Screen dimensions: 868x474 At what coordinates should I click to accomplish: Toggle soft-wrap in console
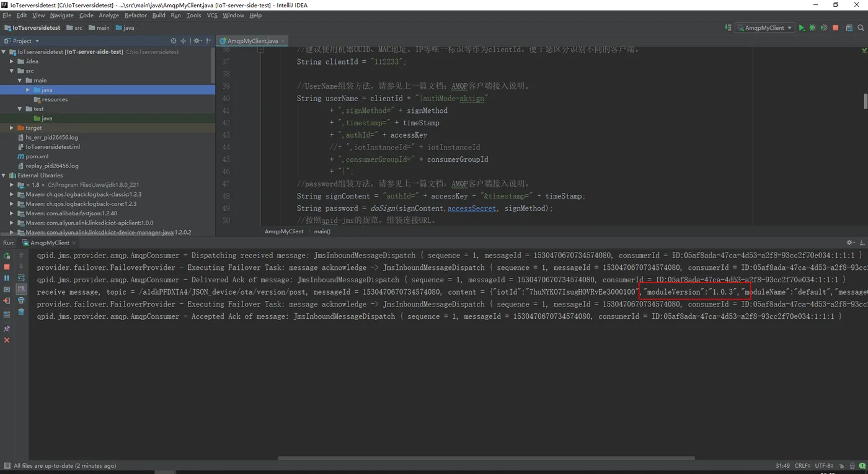click(x=21, y=278)
